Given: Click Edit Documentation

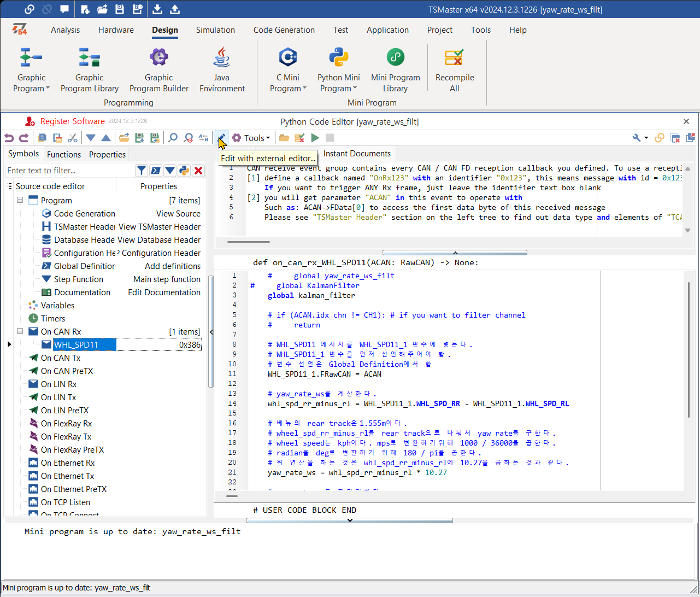Looking at the screenshot, I should (x=164, y=292).
